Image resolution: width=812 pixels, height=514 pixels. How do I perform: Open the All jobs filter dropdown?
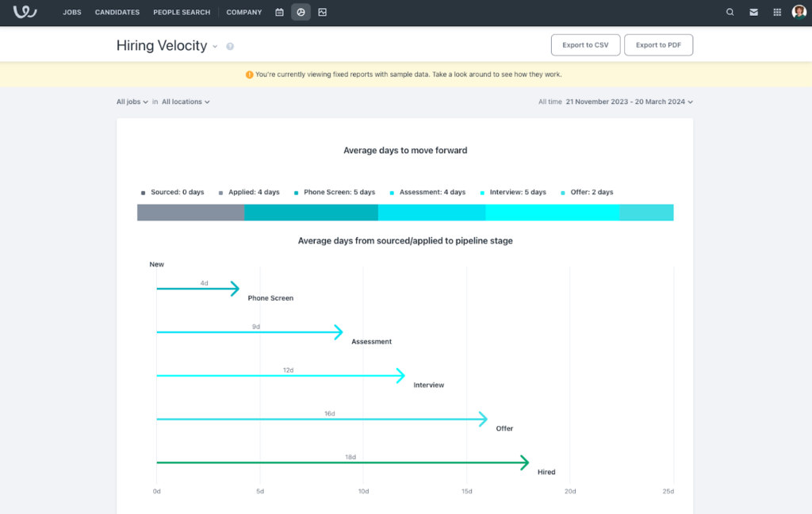(132, 102)
